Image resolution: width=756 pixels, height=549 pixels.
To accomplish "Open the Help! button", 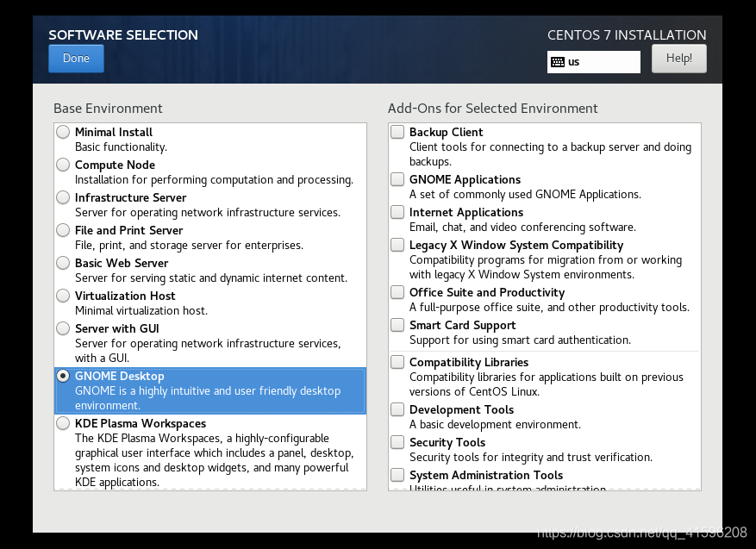I will pyautogui.click(x=679, y=59).
